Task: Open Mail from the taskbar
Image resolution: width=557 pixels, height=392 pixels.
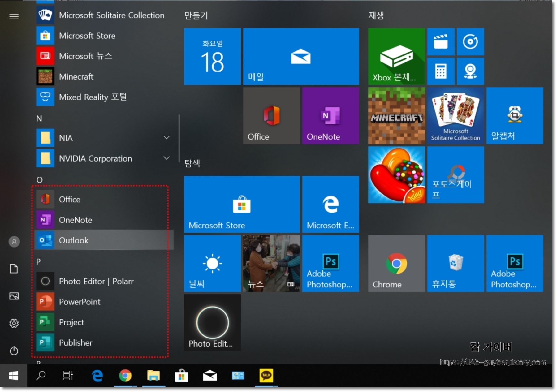Action: [210, 376]
